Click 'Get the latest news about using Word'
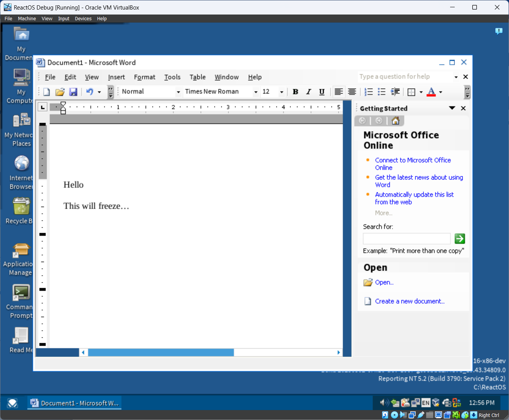Image resolution: width=509 pixels, height=420 pixels. [x=419, y=181]
